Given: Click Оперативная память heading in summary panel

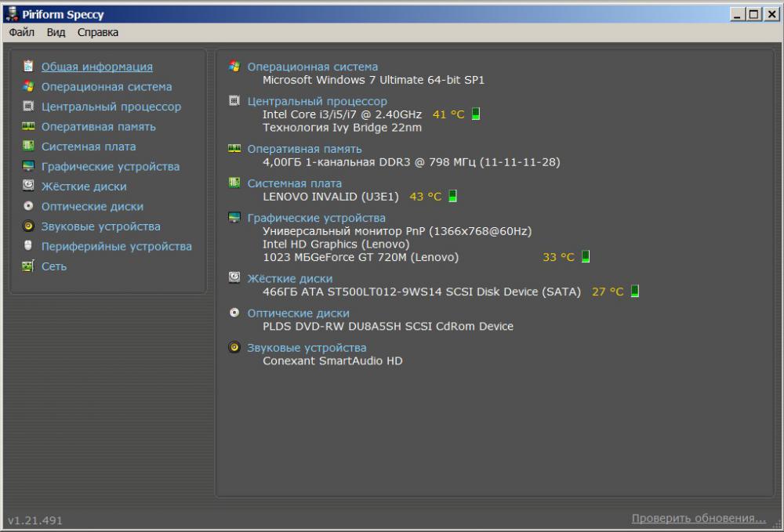Looking at the screenshot, I should 304,149.
